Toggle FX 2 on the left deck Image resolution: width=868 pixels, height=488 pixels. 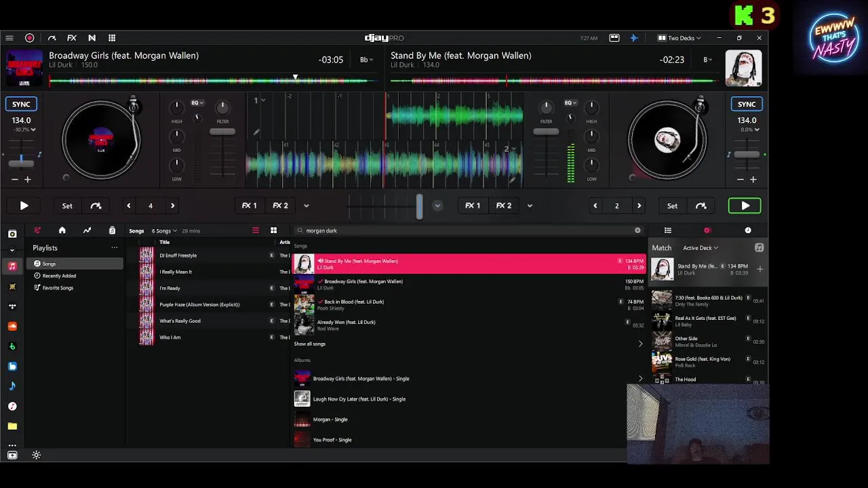[x=280, y=205]
